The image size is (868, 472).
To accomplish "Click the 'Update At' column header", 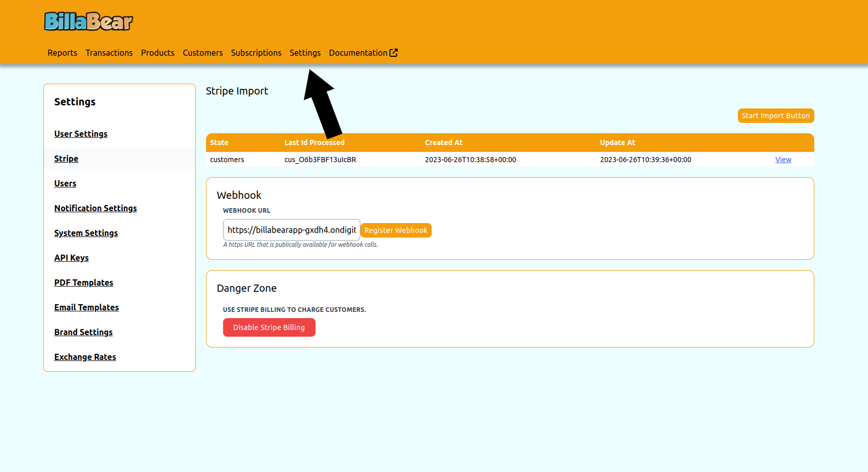I will [618, 143].
